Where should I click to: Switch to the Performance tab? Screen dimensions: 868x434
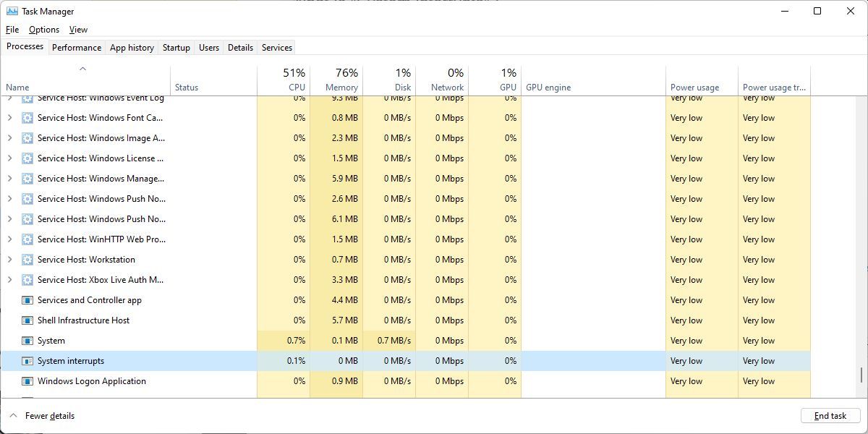77,48
